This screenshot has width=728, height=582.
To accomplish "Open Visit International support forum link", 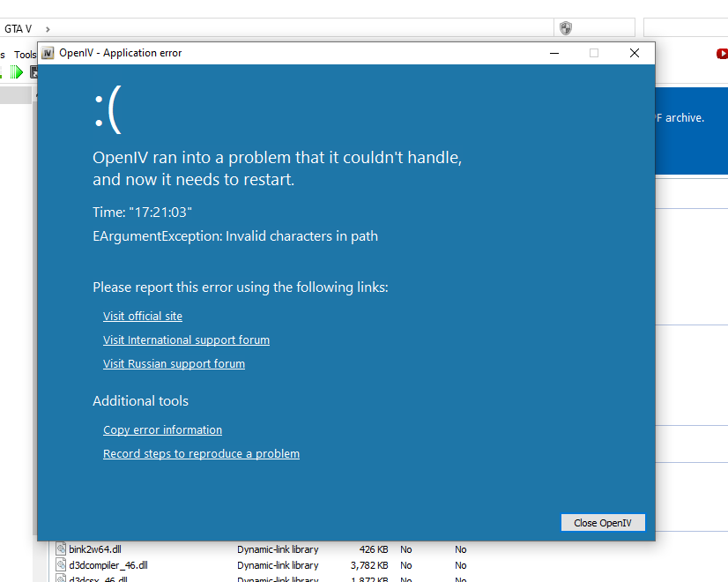I will click(x=186, y=340).
